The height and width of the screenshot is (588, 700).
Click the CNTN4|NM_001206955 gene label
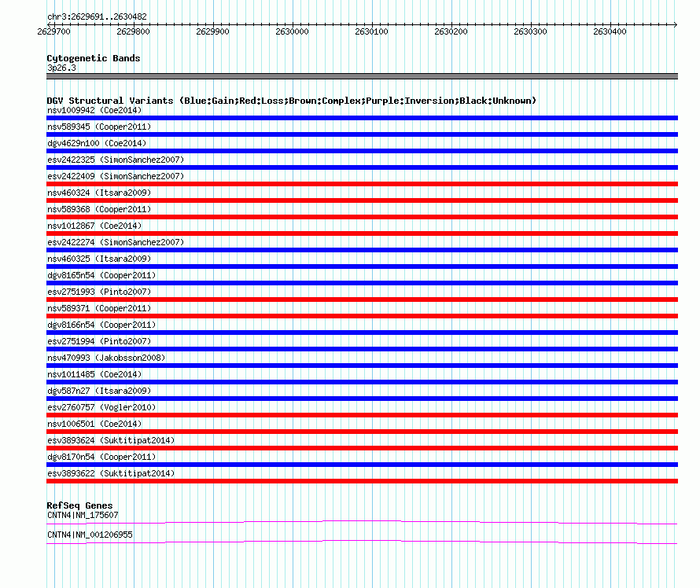(x=90, y=535)
